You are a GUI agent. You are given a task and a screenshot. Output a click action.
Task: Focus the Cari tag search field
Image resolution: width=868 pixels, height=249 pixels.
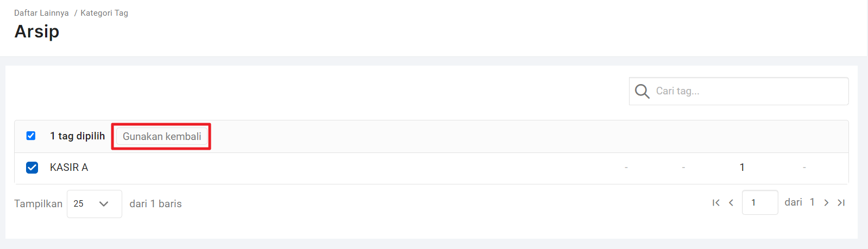pyautogui.click(x=739, y=91)
